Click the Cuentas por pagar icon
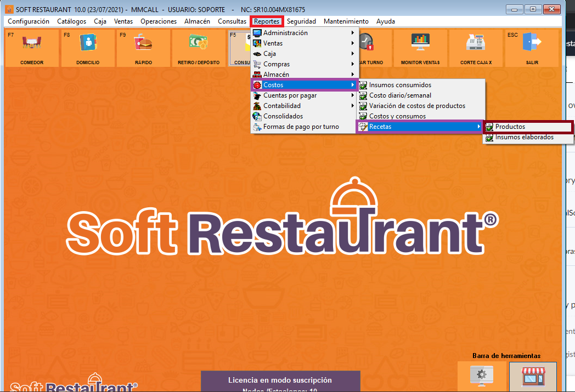 257,95
